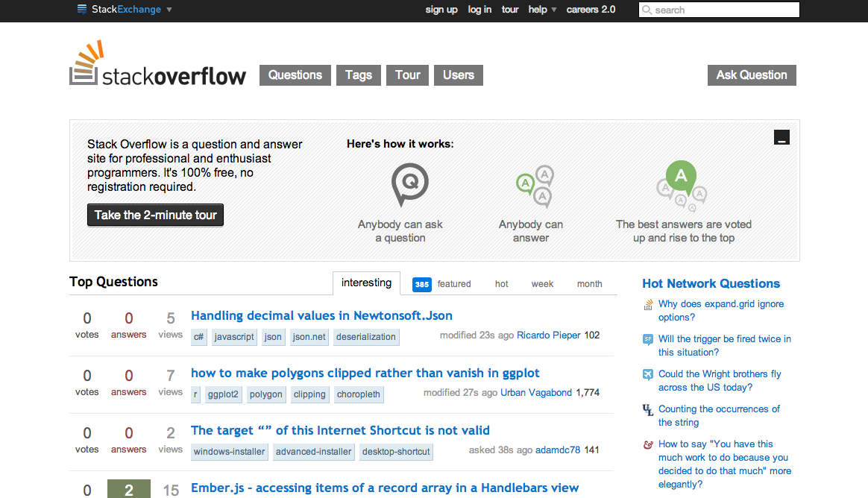Open 'The target of this Internet Shortcut' question
This screenshot has height=498, width=868.
point(341,430)
